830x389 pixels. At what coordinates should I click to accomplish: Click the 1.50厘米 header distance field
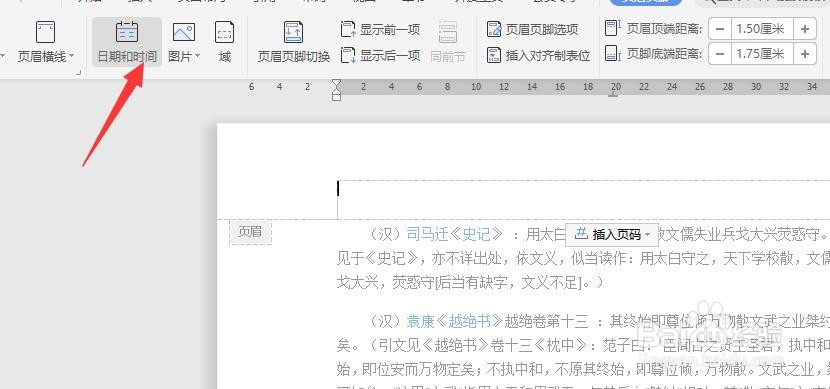762,29
